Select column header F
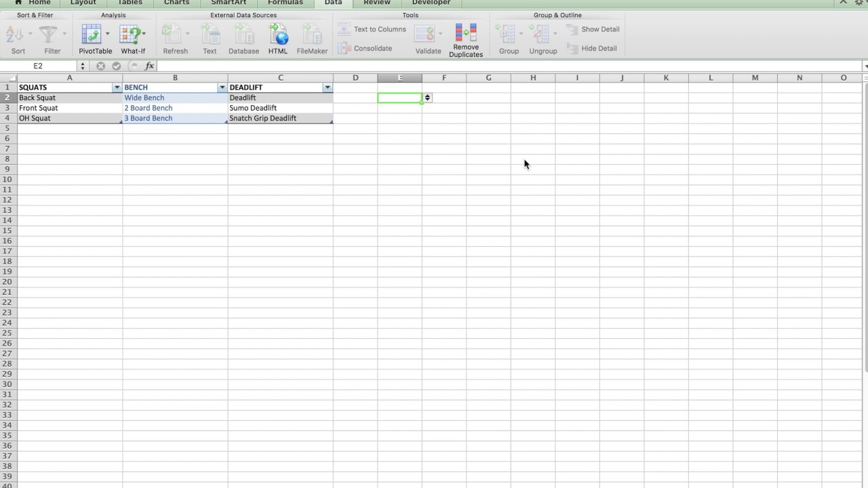868x488 pixels. click(444, 78)
